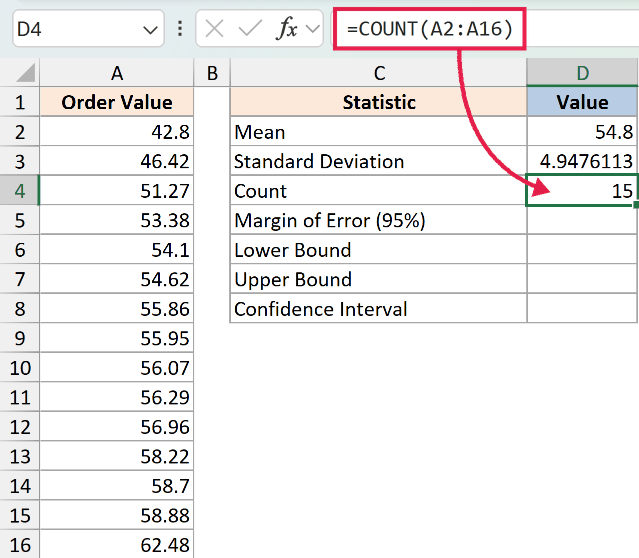This screenshot has width=639, height=558.
Task: Select column A header
Action: 117,73
